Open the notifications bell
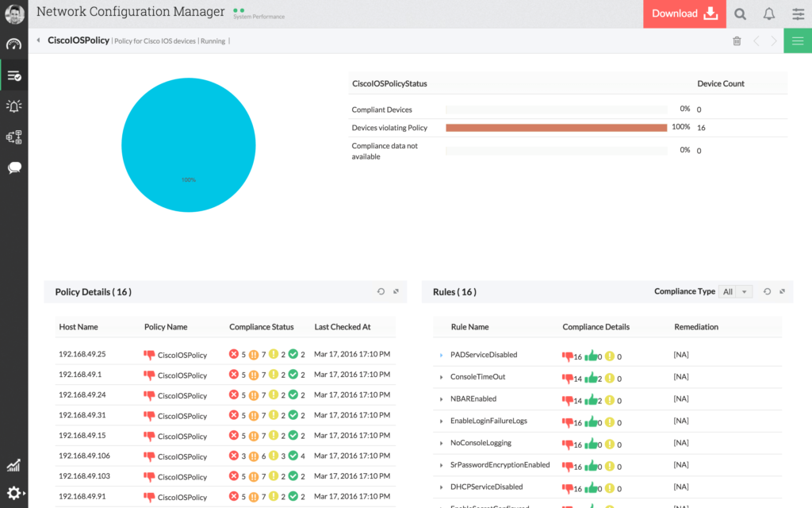This screenshot has height=508, width=812. click(x=768, y=13)
